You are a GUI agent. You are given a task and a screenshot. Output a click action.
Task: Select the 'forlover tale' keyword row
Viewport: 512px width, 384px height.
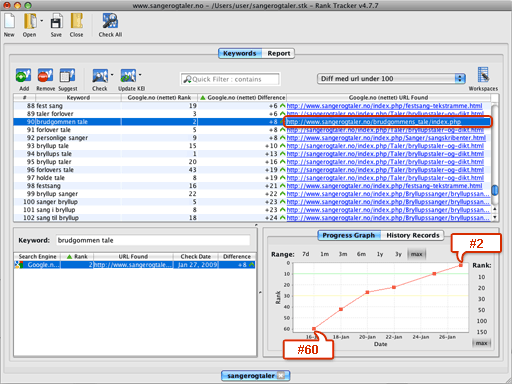(x=252, y=130)
